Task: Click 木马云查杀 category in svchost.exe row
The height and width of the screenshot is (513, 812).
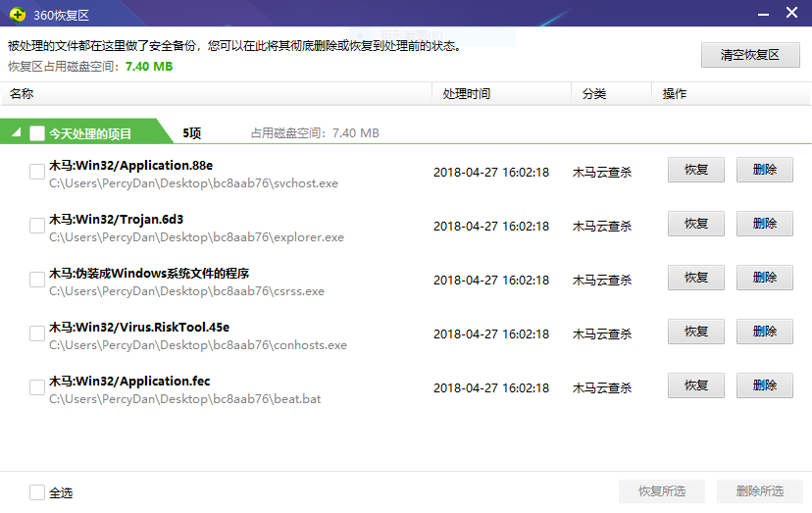Action: (x=602, y=172)
